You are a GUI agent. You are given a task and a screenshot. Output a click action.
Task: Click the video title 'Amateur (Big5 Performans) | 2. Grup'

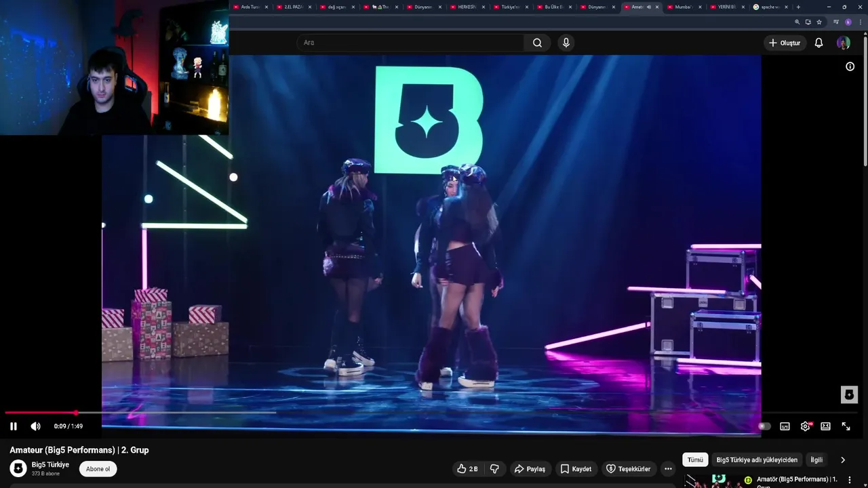click(x=79, y=450)
